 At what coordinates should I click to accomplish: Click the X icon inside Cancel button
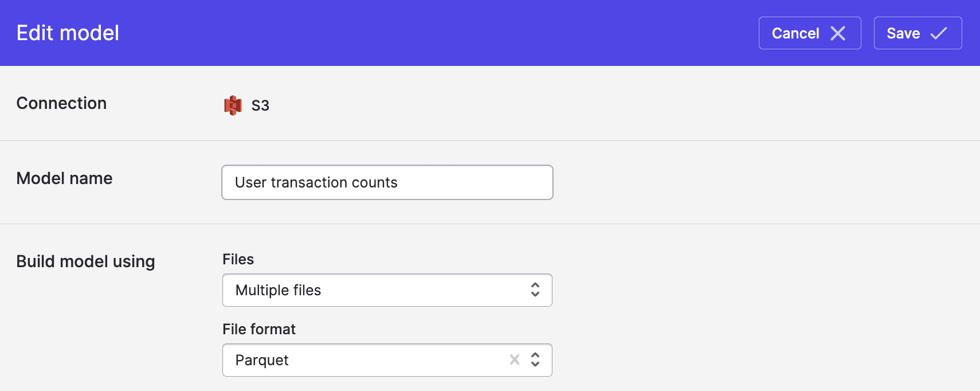838,33
